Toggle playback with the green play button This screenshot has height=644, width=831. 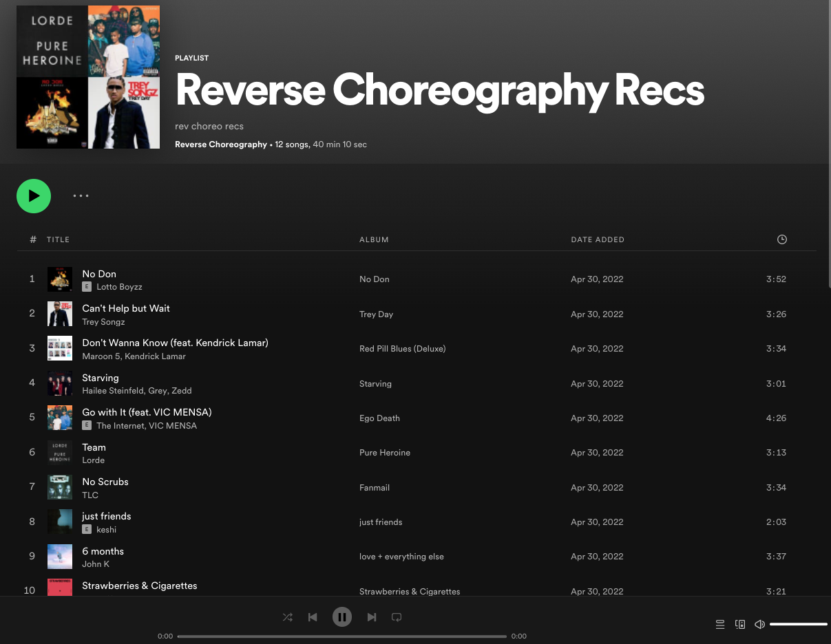[x=34, y=196]
